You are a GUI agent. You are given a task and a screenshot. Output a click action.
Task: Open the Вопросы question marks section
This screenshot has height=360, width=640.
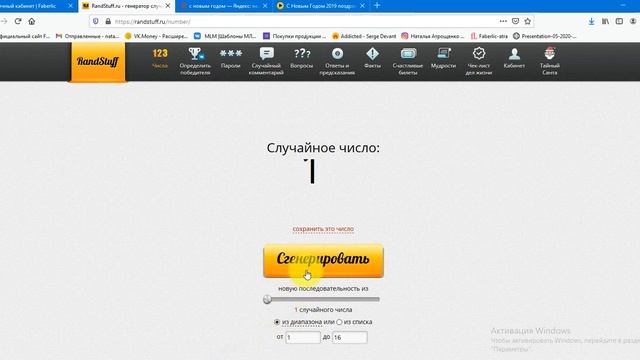(302, 58)
